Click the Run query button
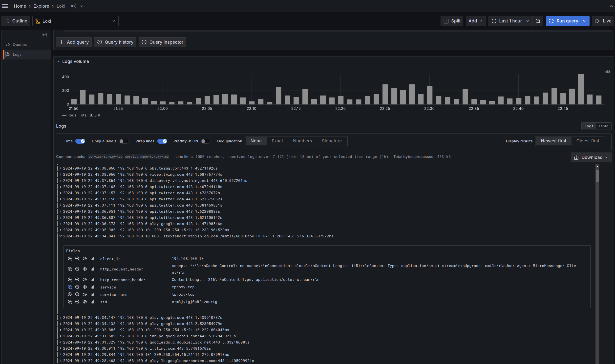The width and height of the screenshot is (615, 364). tap(563, 21)
